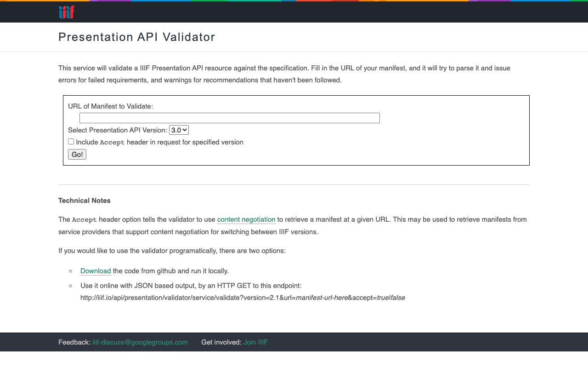Click inside the manifest URL text field

pos(230,118)
